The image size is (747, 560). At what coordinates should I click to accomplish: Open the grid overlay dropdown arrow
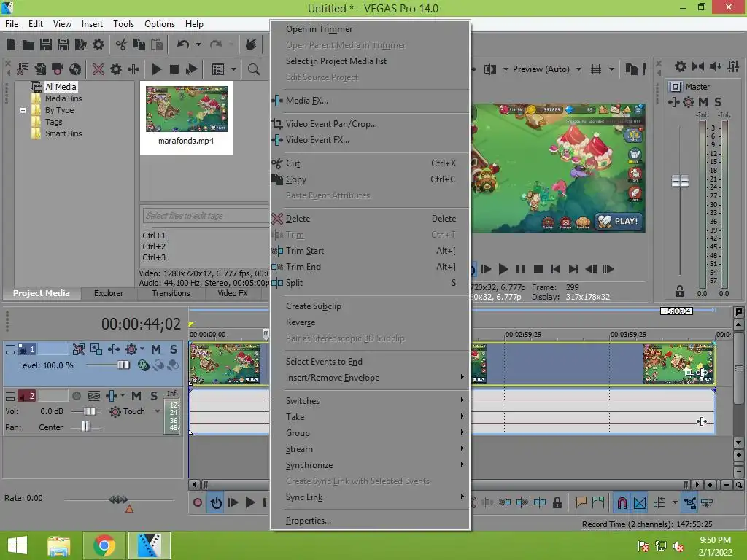tap(612, 69)
